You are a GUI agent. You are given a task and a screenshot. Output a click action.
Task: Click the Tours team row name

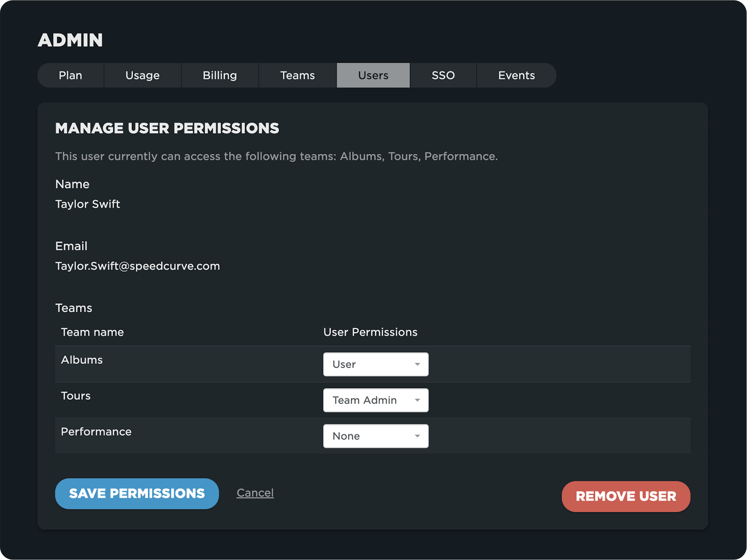(76, 396)
